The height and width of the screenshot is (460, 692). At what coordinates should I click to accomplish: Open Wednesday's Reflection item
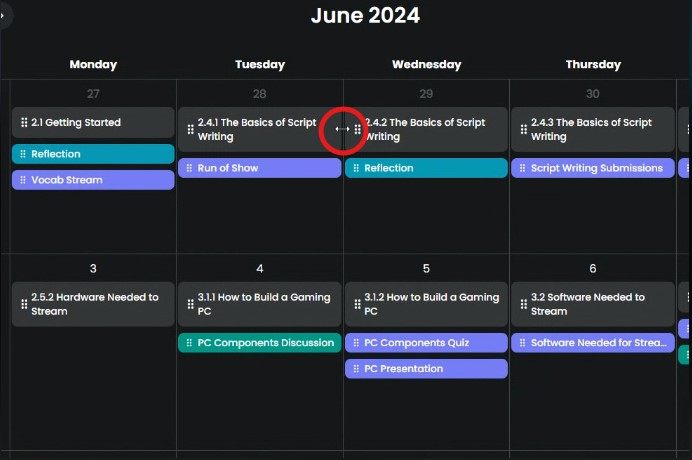430,168
